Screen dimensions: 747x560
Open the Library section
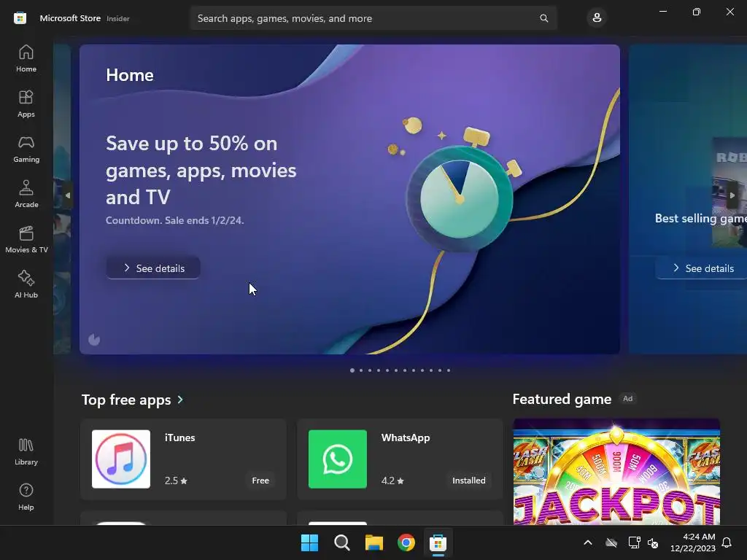coord(26,451)
